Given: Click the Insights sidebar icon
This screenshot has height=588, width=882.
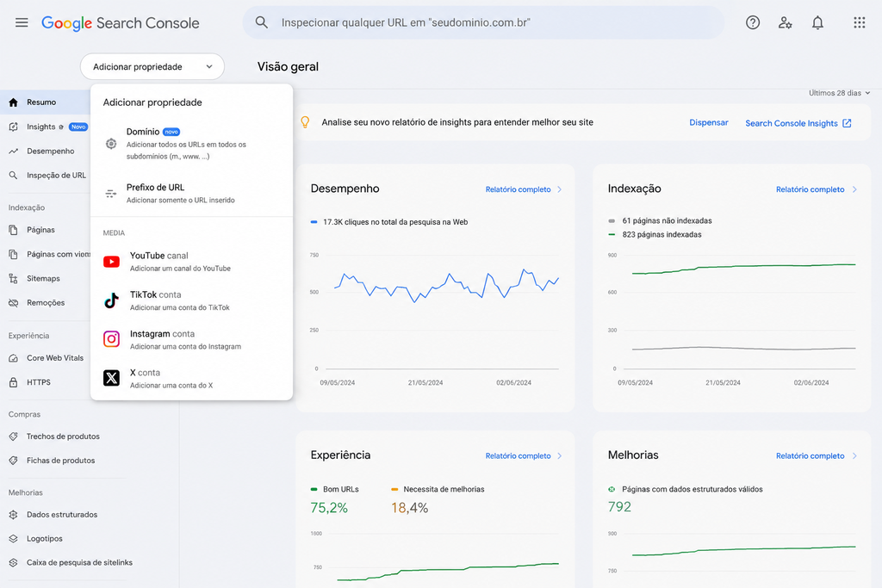Looking at the screenshot, I should [14, 127].
